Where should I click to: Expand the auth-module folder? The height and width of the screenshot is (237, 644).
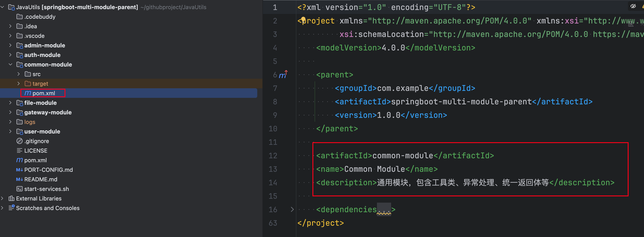point(10,55)
